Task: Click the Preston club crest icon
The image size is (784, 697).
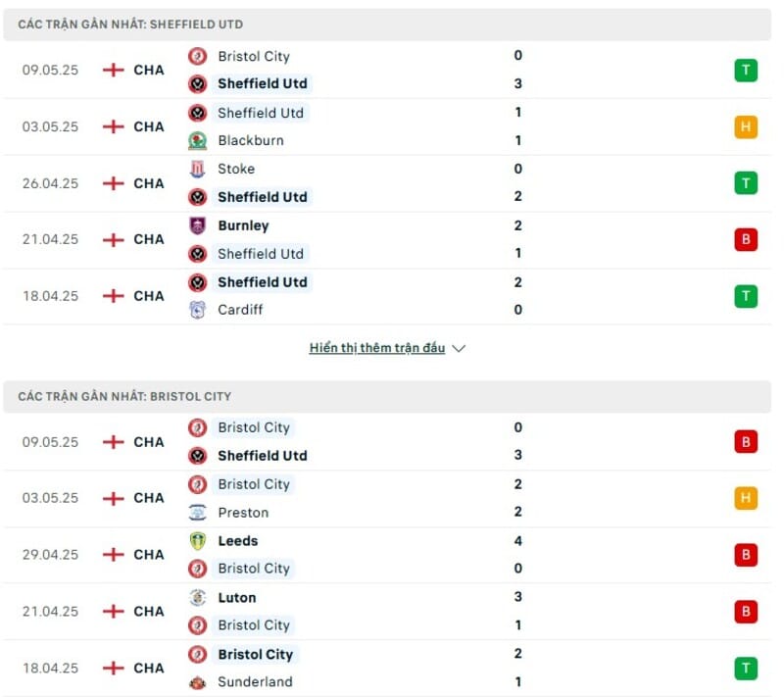Action: point(198,513)
